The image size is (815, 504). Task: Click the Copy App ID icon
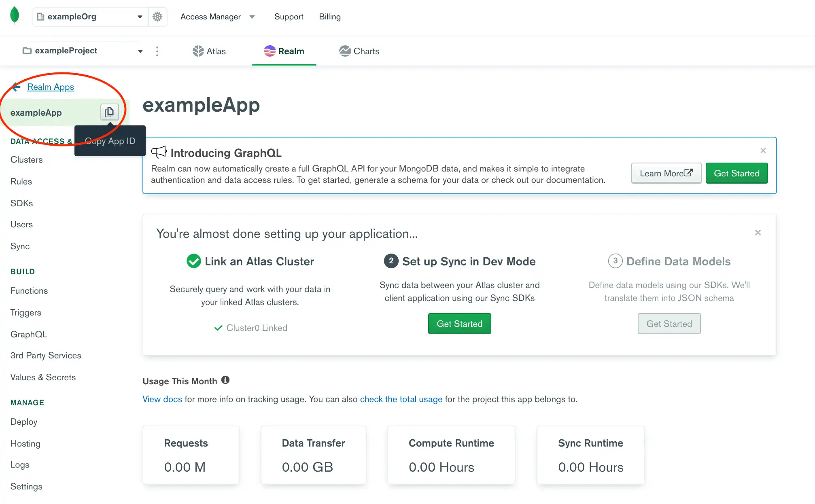[x=109, y=112]
